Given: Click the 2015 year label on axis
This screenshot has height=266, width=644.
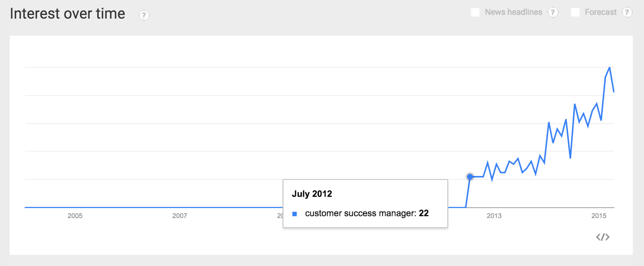Looking at the screenshot, I should pyautogui.click(x=599, y=216).
